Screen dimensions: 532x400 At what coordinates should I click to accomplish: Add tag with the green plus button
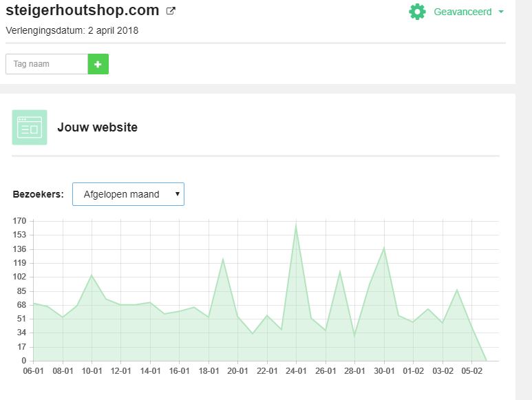[98, 64]
